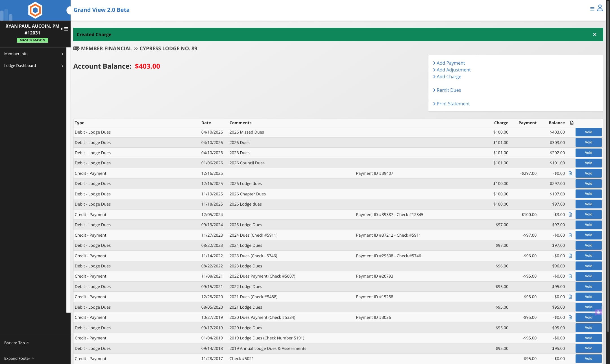Open receipt icon for Payment ID #37212

pyautogui.click(x=570, y=235)
